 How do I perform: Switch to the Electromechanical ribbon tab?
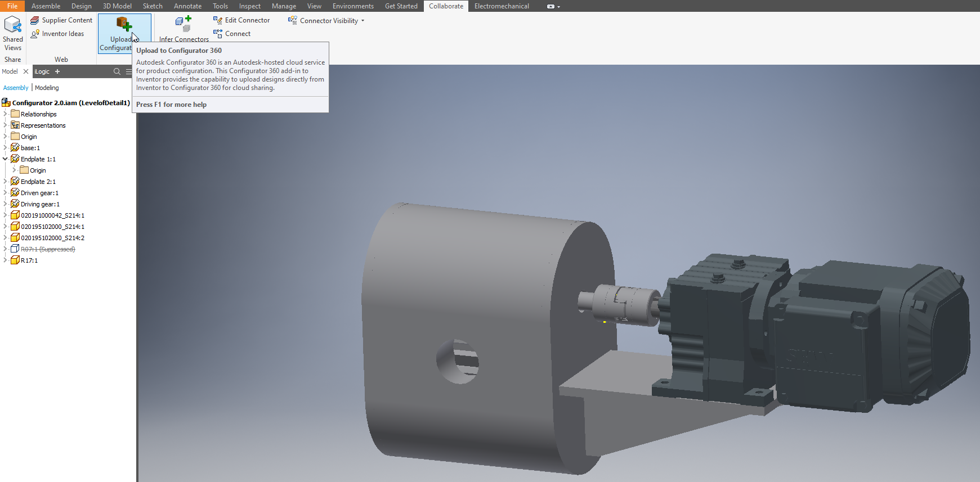502,6
